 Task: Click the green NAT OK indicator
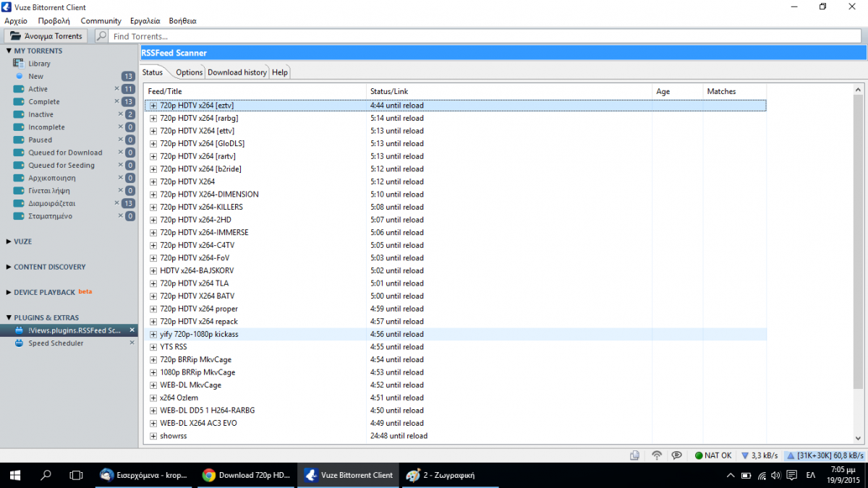[713, 455]
